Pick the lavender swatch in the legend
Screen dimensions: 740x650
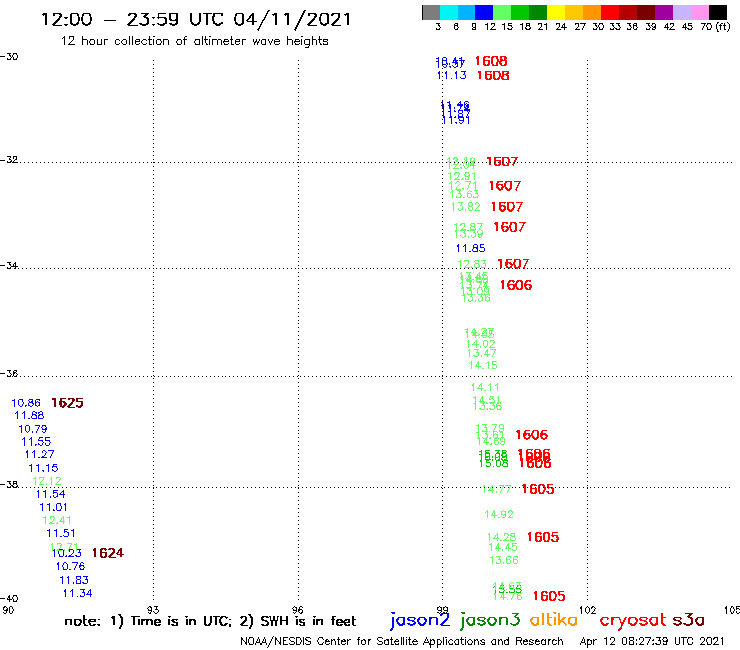click(x=681, y=12)
